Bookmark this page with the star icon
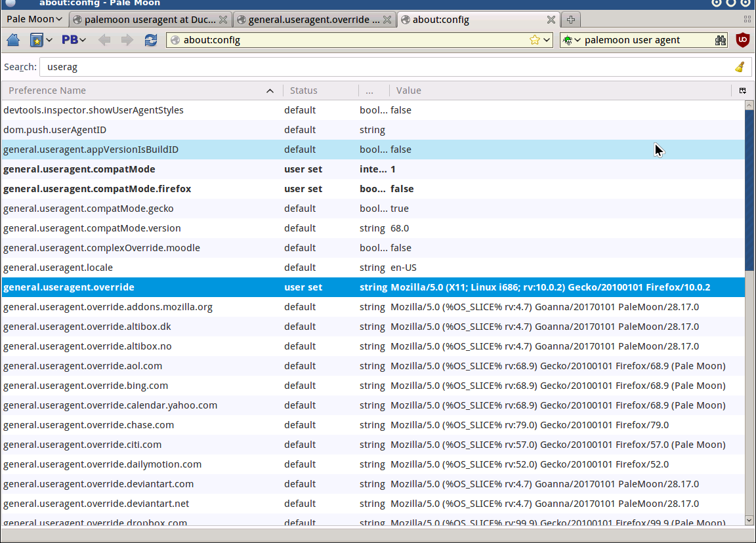Screen dimensions: 756x543 pyautogui.click(x=535, y=40)
